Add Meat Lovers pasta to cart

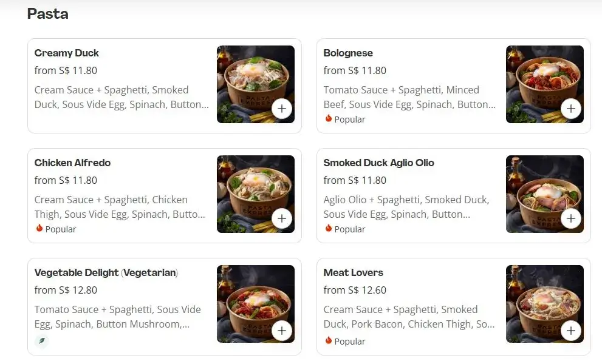(x=571, y=331)
